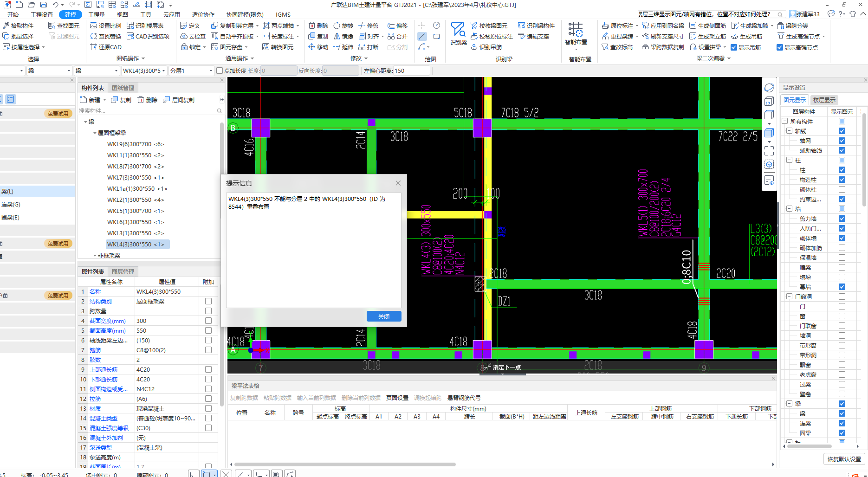Screen dimensions: 868x477
Task: Click the 生成侧面筋 generate side bars tool
Action: tap(707, 26)
